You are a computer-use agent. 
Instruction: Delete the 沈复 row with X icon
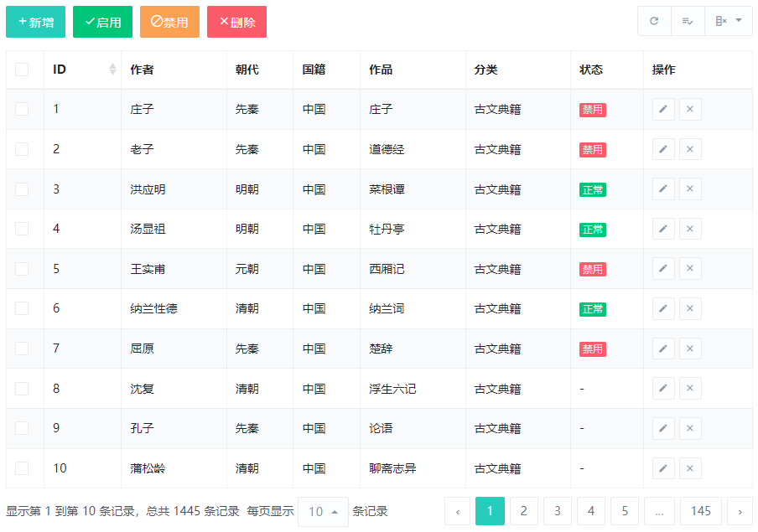[690, 389]
